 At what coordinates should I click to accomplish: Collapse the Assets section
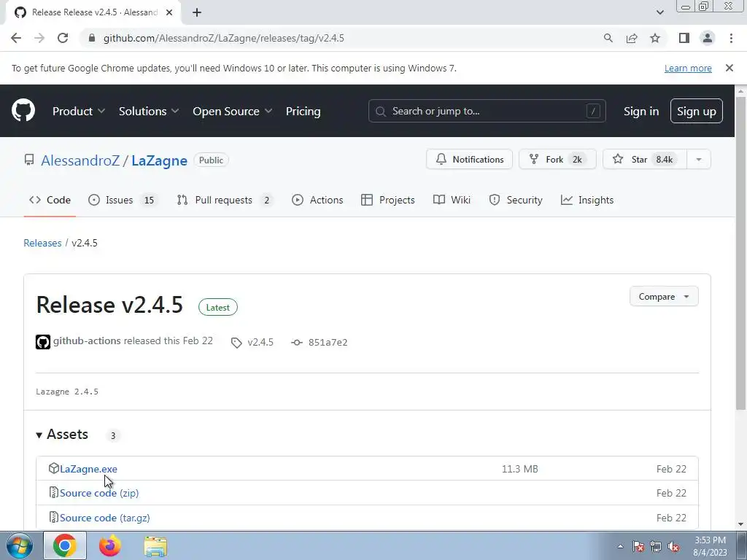63,435
